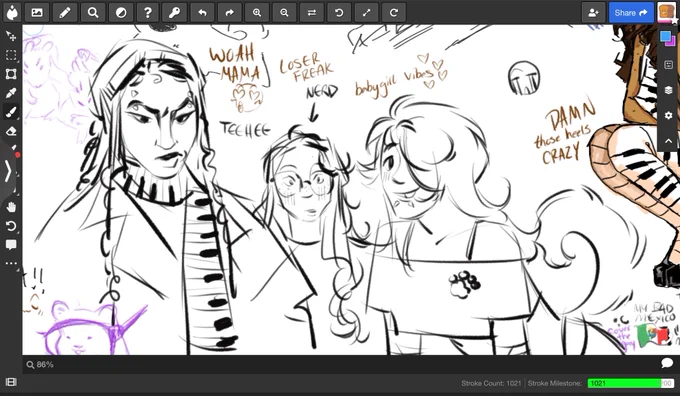Collapse the right panel with the chevron
Image resolution: width=680 pixels, height=396 pixels.
click(x=668, y=141)
